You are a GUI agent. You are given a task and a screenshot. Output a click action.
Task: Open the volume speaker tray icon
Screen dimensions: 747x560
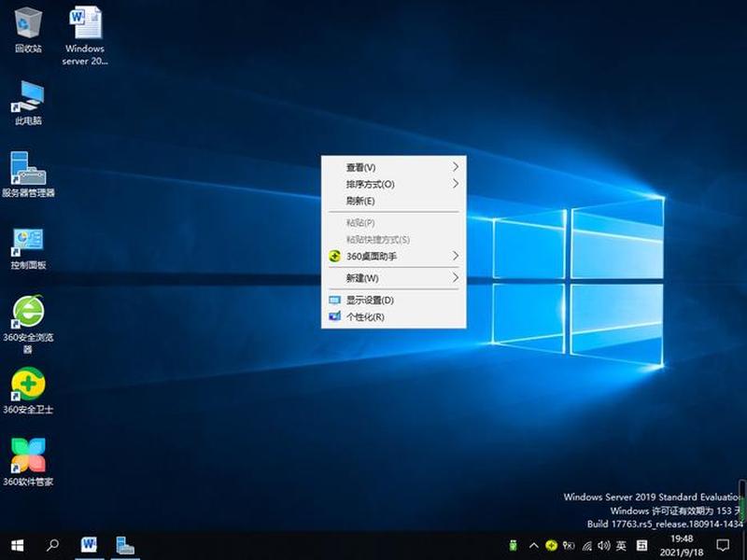point(603,545)
